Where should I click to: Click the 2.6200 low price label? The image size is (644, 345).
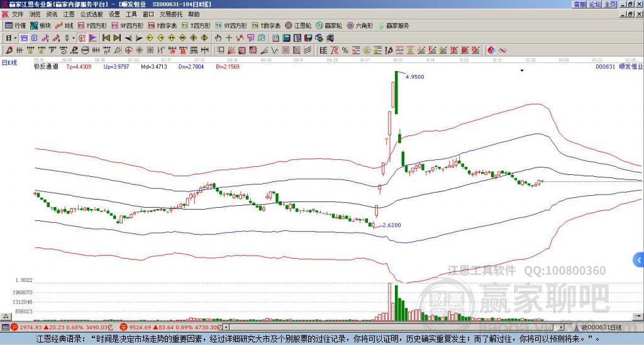[x=391, y=225]
